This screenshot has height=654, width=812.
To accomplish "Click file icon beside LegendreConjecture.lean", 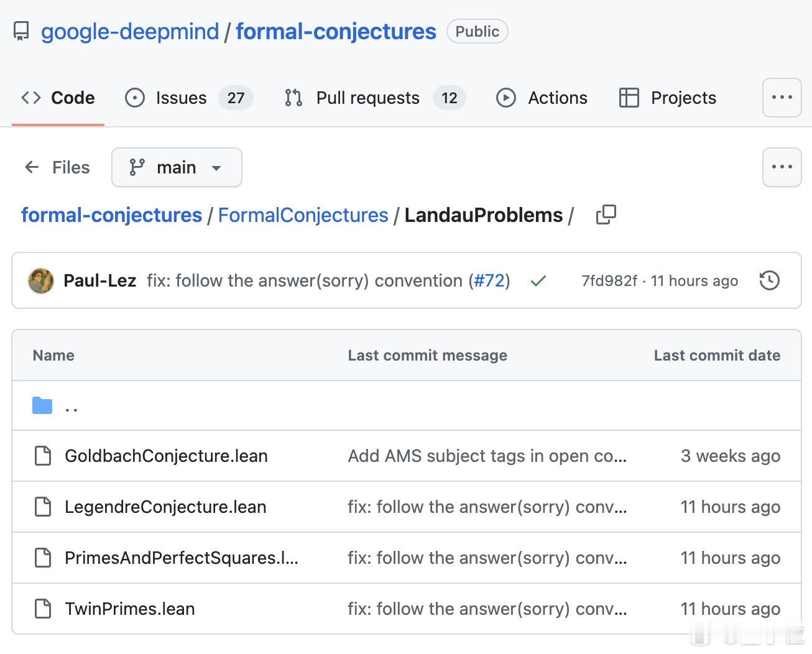I will (43, 507).
